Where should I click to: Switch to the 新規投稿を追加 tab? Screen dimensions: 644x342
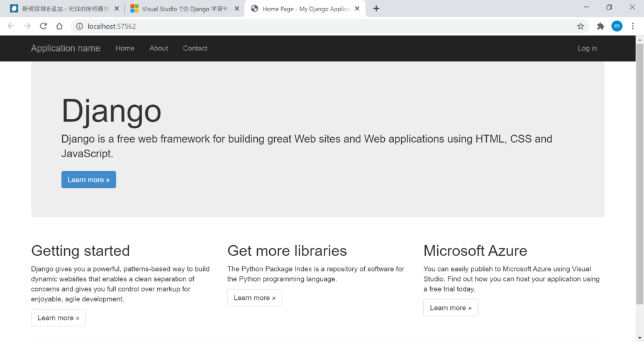click(x=64, y=9)
